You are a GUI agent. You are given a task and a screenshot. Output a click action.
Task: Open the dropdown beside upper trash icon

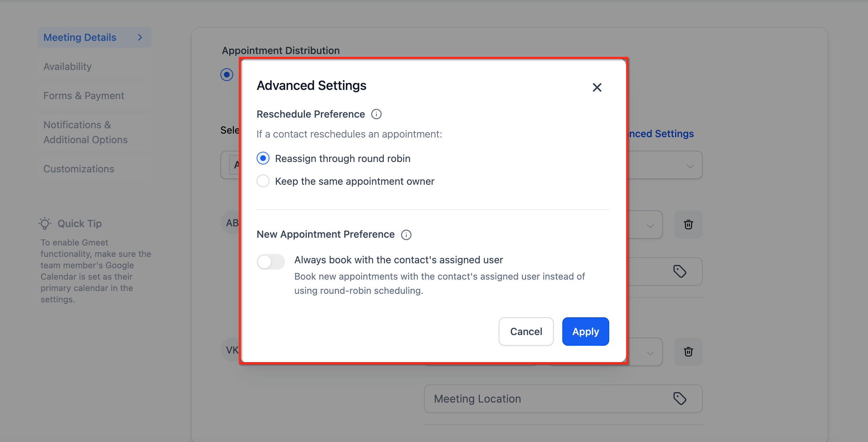tap(650, 226)
